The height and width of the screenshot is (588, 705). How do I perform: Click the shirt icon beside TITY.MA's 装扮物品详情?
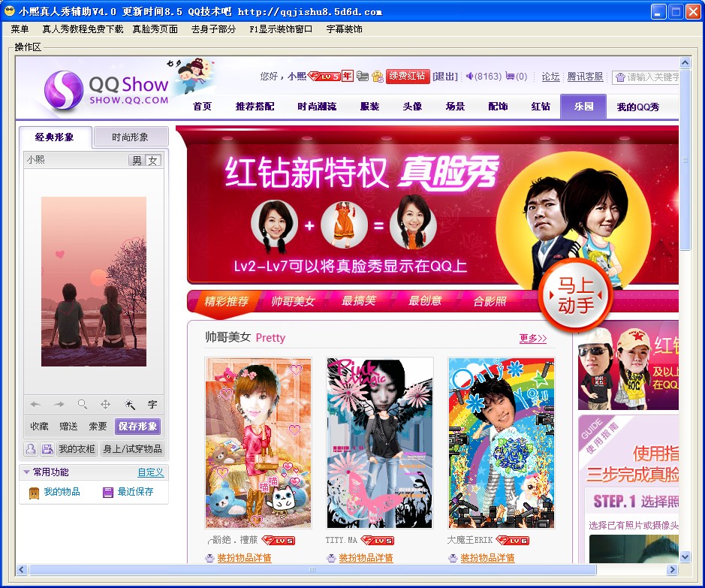(x=331, y=558)
